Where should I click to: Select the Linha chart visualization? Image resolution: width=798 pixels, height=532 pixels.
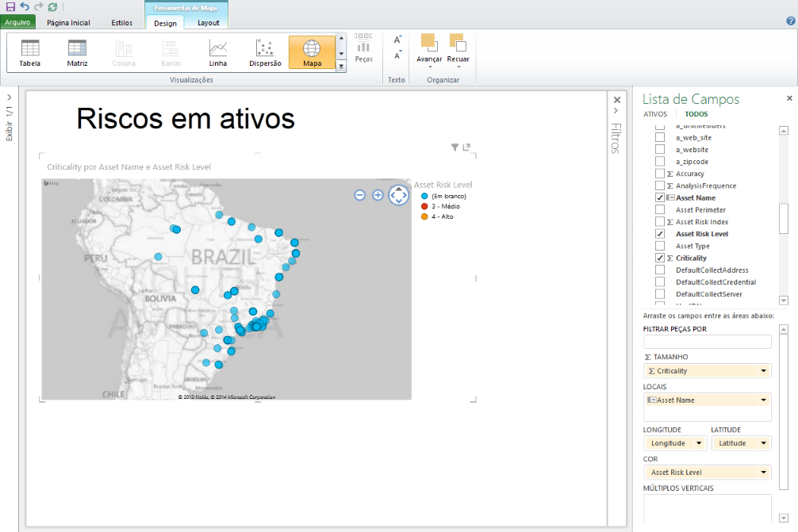click(218, 52)
